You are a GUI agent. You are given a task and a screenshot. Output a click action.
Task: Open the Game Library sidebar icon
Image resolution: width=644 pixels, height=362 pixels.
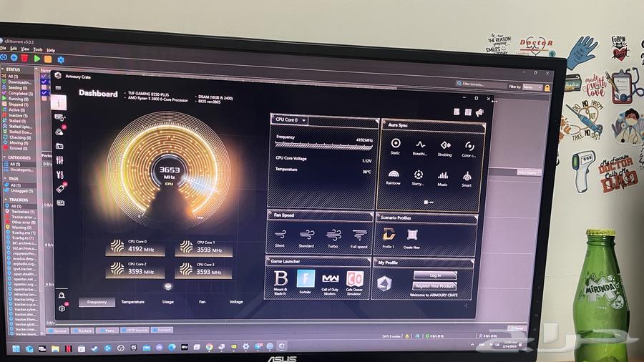point(59,146)
